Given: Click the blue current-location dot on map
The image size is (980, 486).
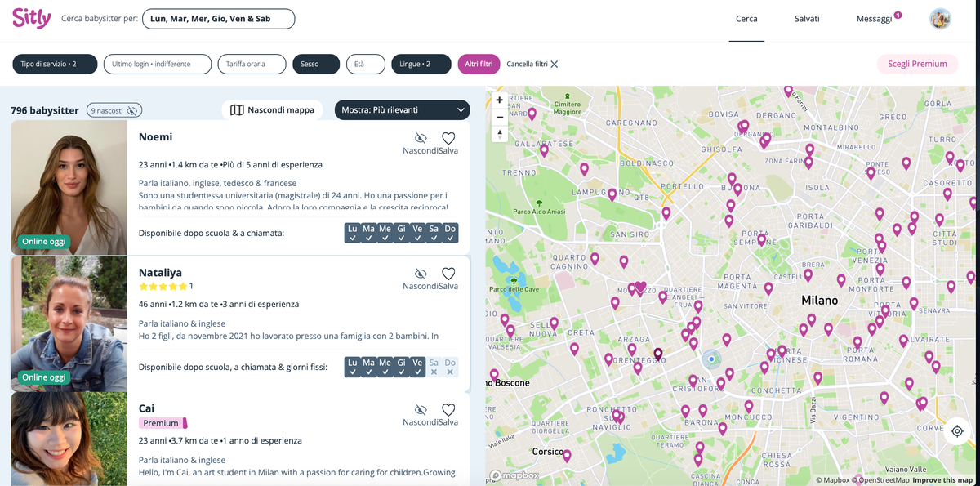Looking at the screenshot, I should tap(712, 359).
